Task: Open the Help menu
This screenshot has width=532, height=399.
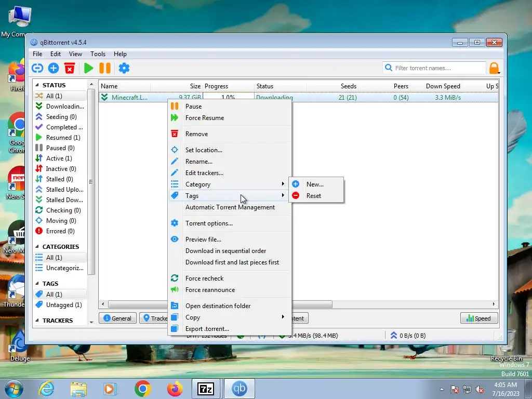Action: pyautogui.click(x=120, y=54)
